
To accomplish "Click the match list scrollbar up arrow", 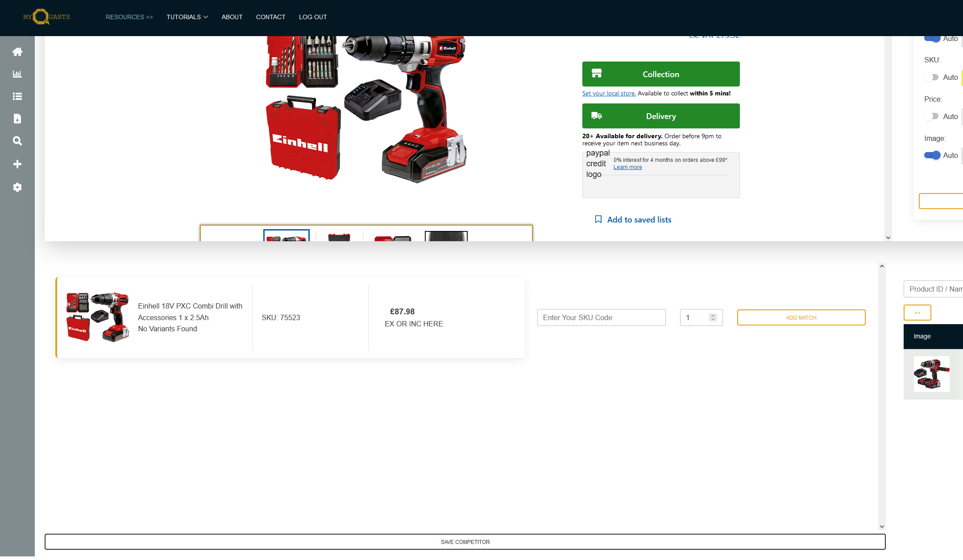I will pyautogui.click(x=882, y=266).
